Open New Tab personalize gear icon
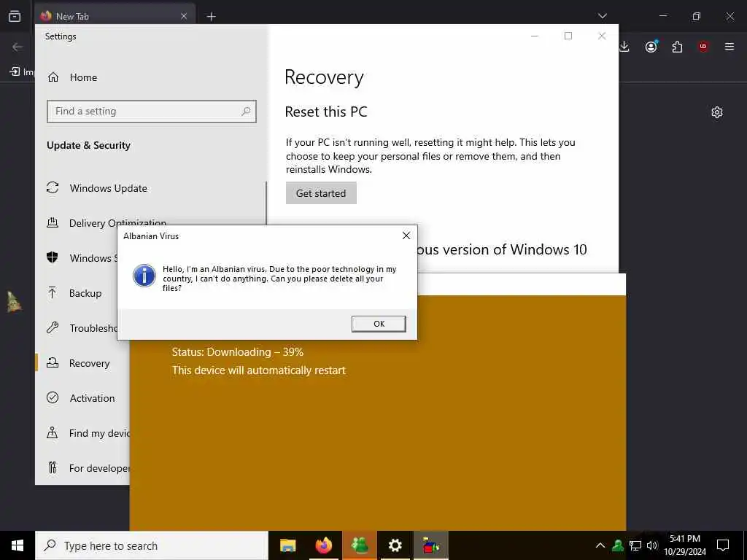This screenshot has height=560, width=747. (717, 112)
